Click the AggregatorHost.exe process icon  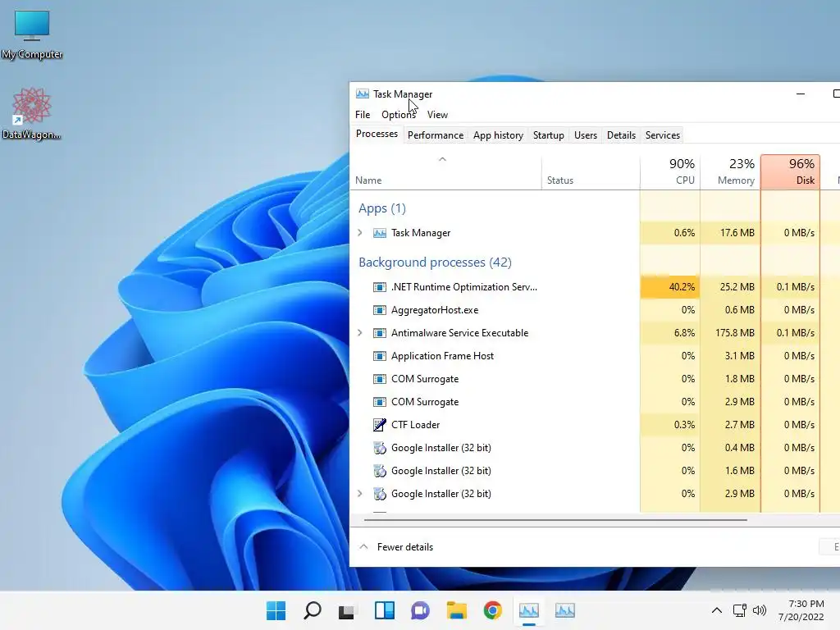tap(379, 310)
